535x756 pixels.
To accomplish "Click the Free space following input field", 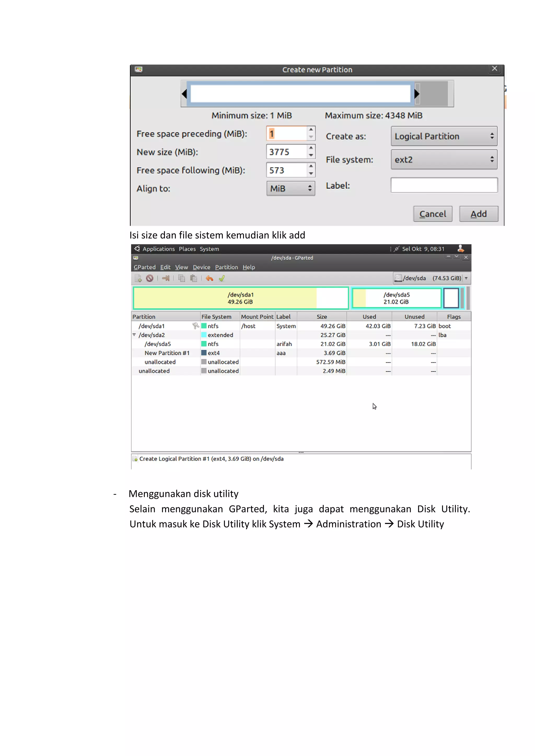I will (287, 170).
